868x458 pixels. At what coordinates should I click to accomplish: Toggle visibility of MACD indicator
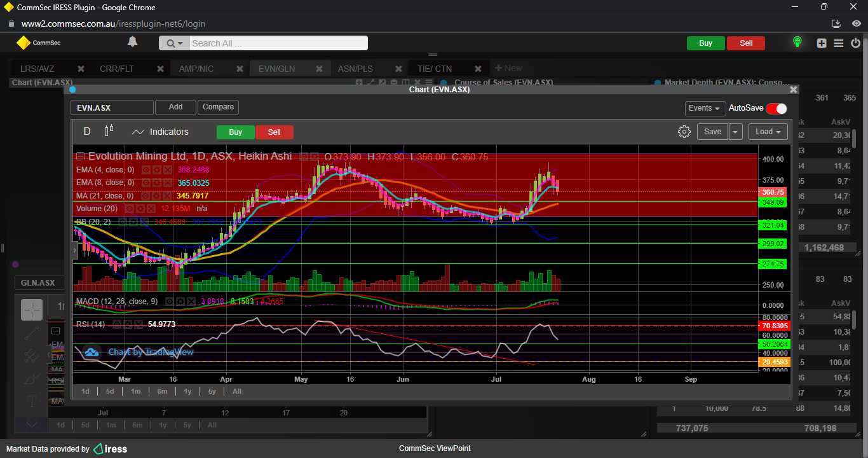[x=170, y=302]
